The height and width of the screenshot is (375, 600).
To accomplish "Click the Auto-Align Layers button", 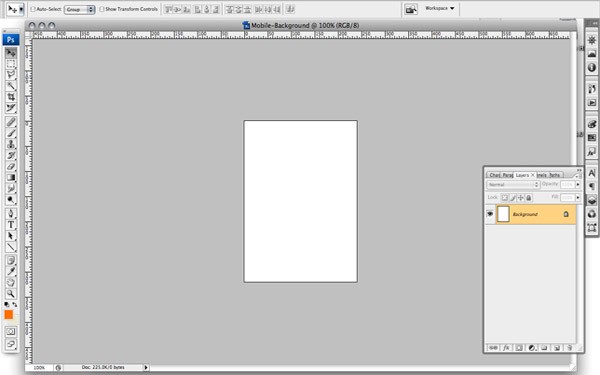I will click(x=290, y=9).
